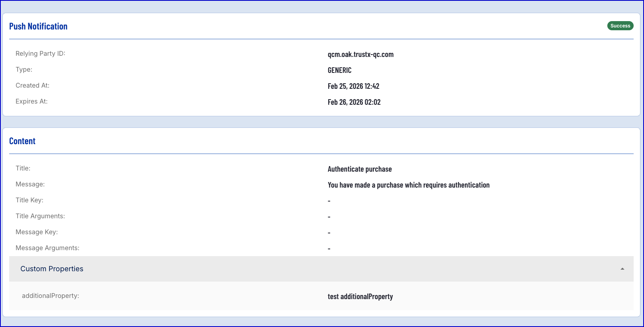The width and height of the screenshot is (644, 327).
Task: Click the Push Notification heading
Action: pos(38,26)
